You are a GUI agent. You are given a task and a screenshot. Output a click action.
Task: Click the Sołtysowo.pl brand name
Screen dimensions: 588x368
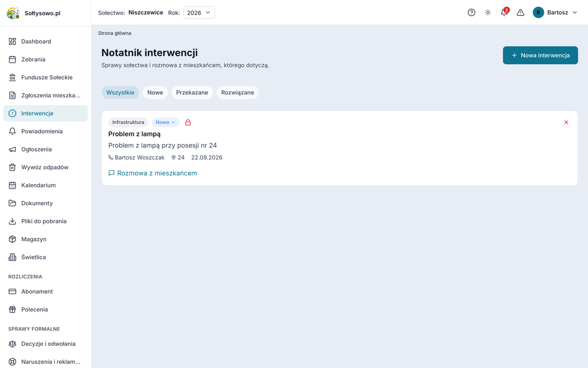point(43,13)
